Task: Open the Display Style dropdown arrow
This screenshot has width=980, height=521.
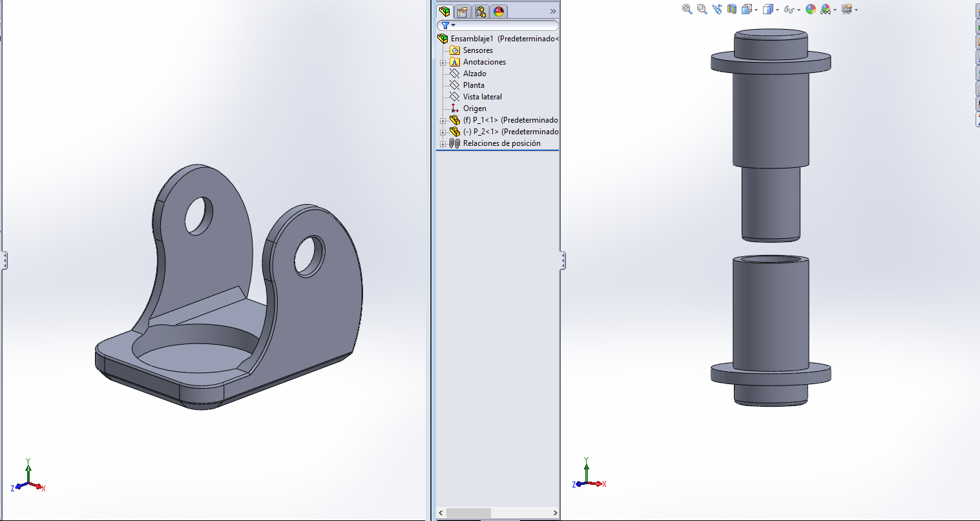Action: pos(777,10)
